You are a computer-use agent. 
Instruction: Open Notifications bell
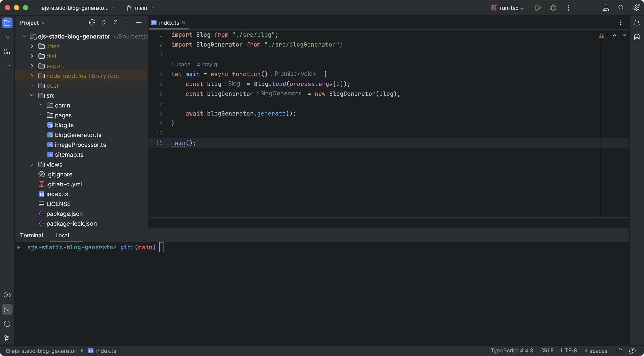(637, 23)
